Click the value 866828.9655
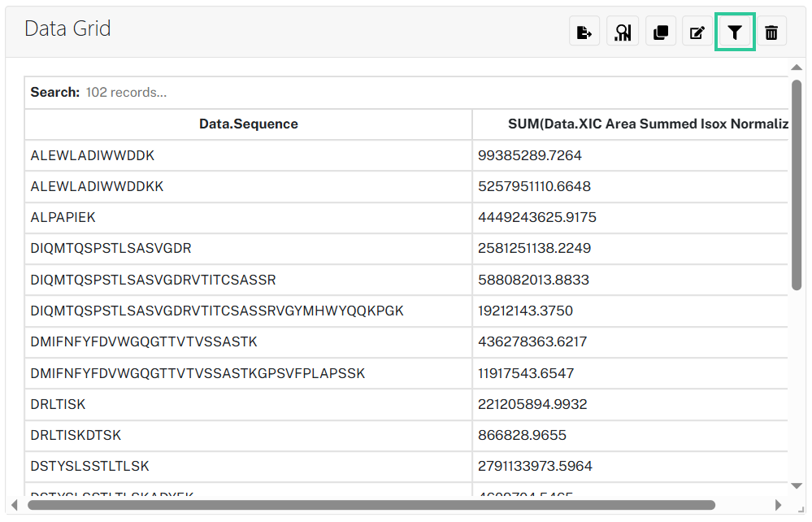 [x=522, y=435]
